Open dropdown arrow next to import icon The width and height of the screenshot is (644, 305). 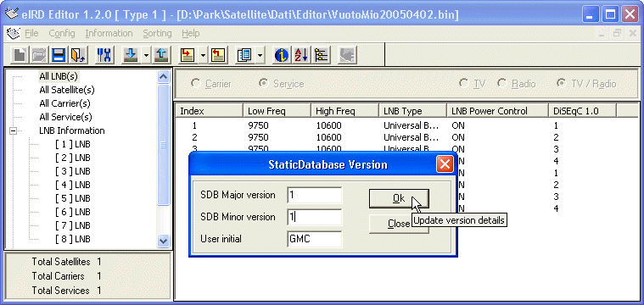203,55
